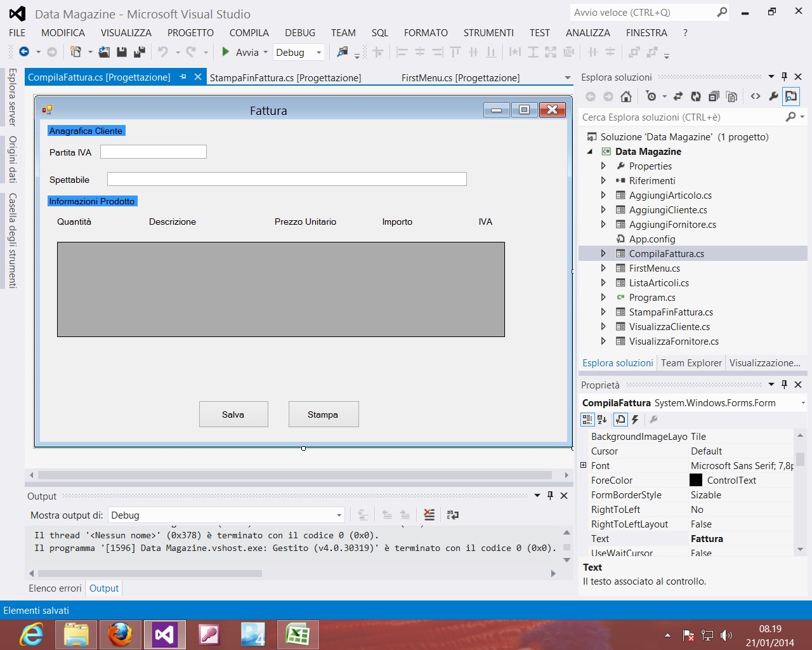Viewport: 812px width, 650px height.
Task: Expand the FirstMenu.cs tree node
Action: [603, 268]
